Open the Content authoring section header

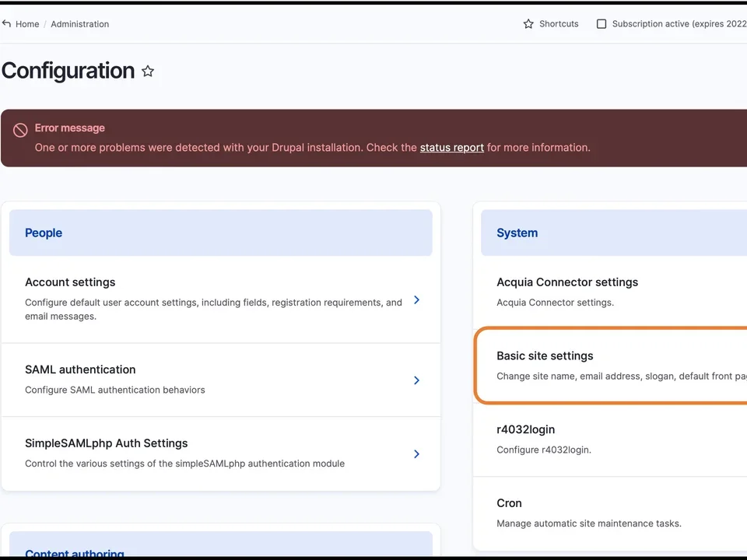74,553
